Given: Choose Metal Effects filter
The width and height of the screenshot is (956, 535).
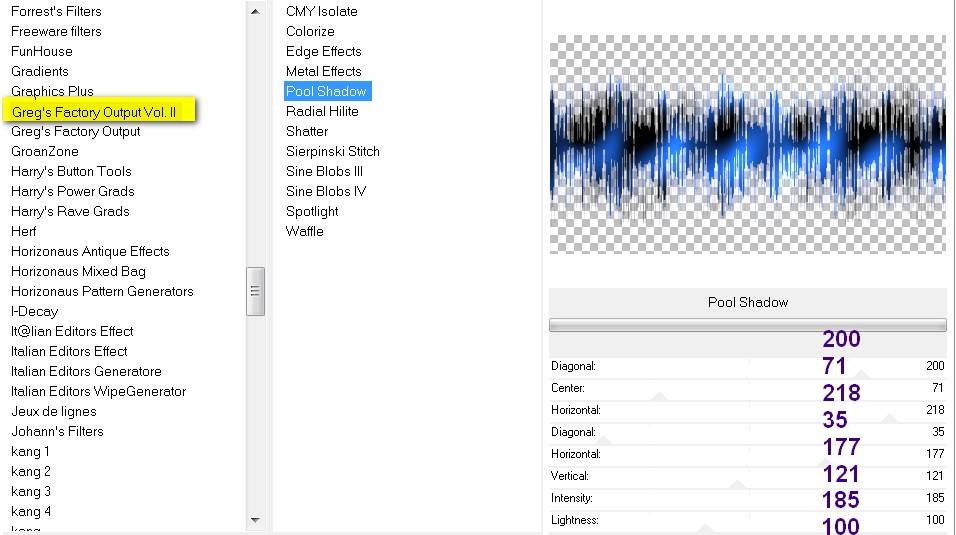Looking at the screenshot, I should [x=324, y=71].
